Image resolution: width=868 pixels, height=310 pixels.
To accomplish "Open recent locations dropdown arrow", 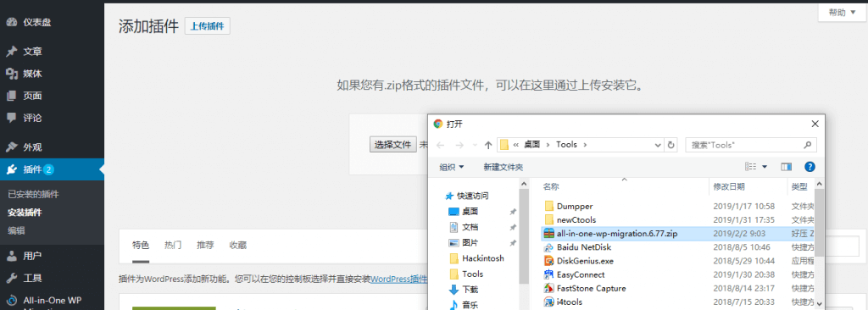I will [475, 145].
